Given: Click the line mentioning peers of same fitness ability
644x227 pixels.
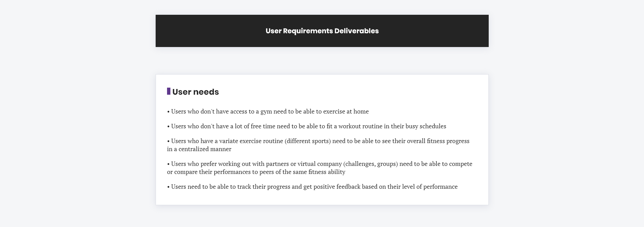Looking at the screenshot, I should (x=256, y=172).
